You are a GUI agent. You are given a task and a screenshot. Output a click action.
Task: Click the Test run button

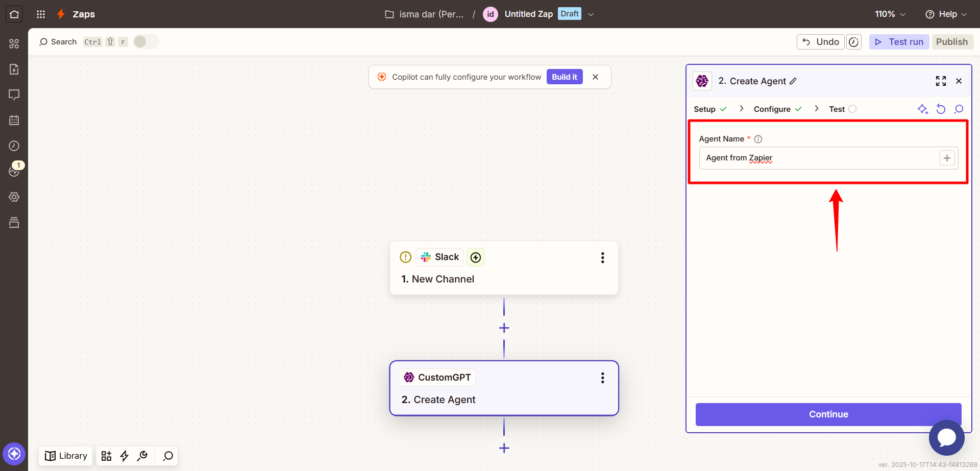(899, 42)
